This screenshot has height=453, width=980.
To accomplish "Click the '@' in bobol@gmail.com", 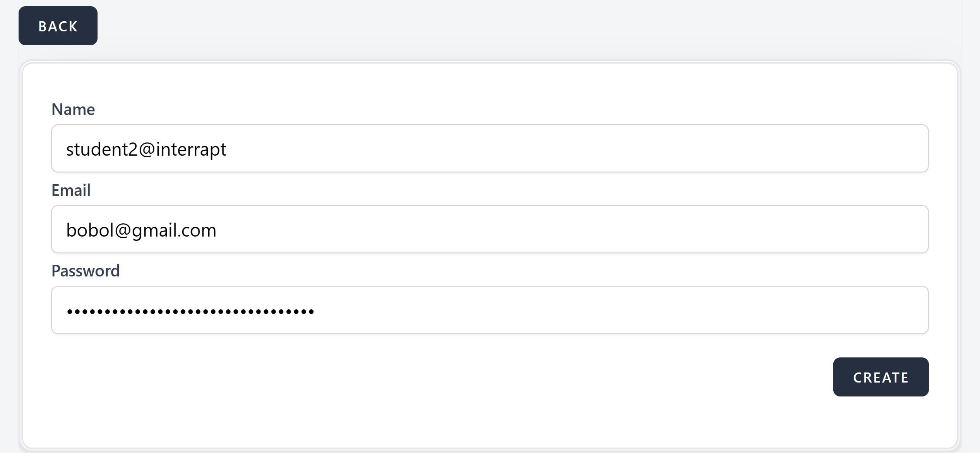I will point(123,230).
